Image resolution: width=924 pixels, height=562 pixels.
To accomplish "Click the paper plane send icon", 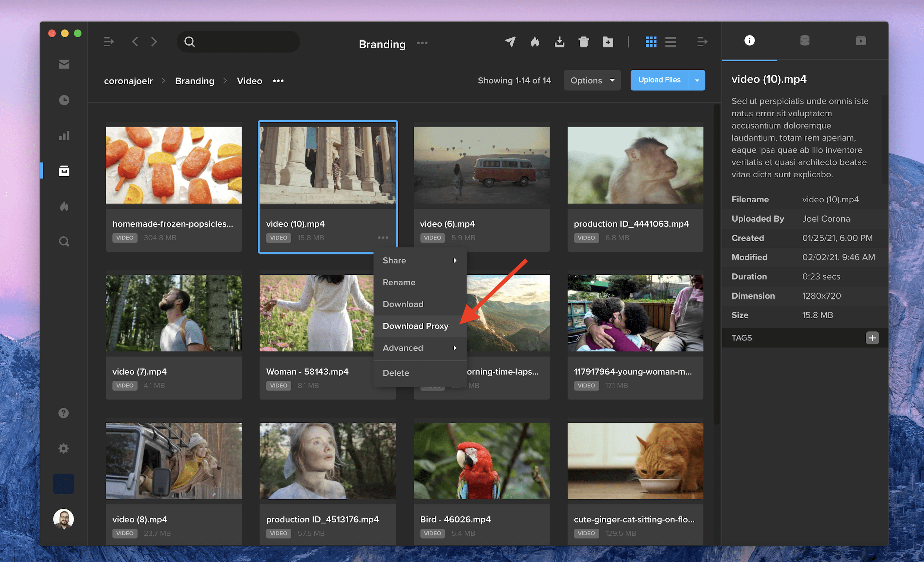I will coord(510,42).
